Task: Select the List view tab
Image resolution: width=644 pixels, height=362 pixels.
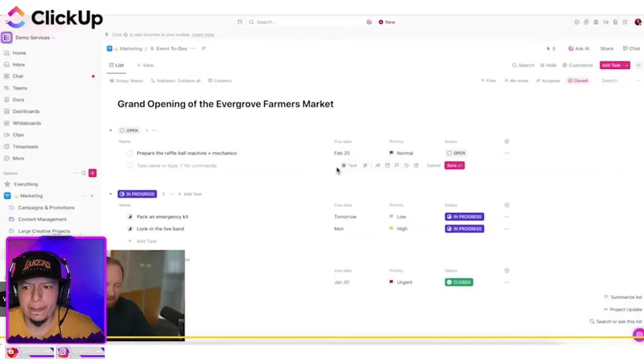Action: pos(116,65)
